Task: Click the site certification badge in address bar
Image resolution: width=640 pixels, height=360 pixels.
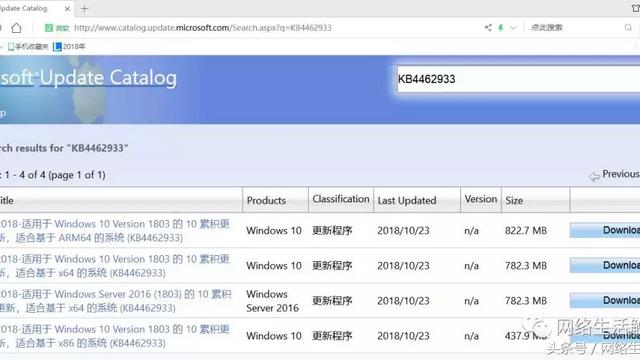Action: coord(57,28)
